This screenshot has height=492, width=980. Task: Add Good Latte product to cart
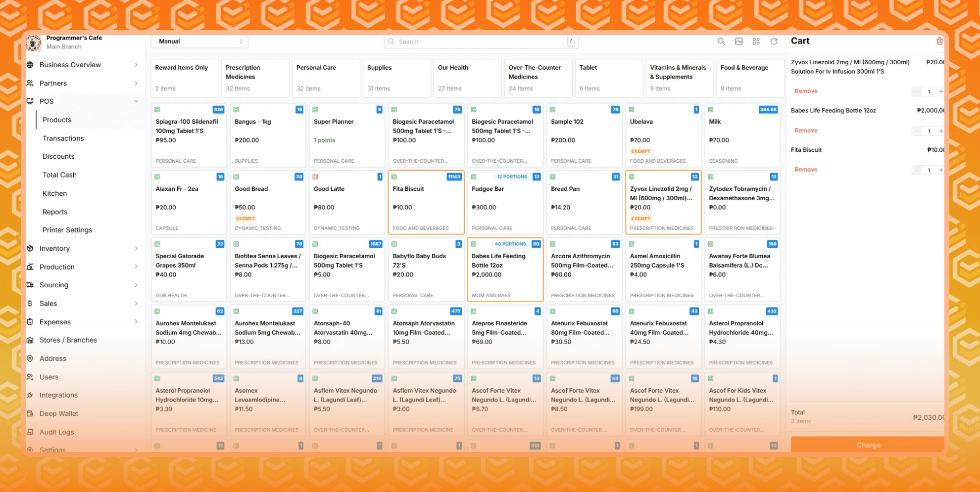346,202
